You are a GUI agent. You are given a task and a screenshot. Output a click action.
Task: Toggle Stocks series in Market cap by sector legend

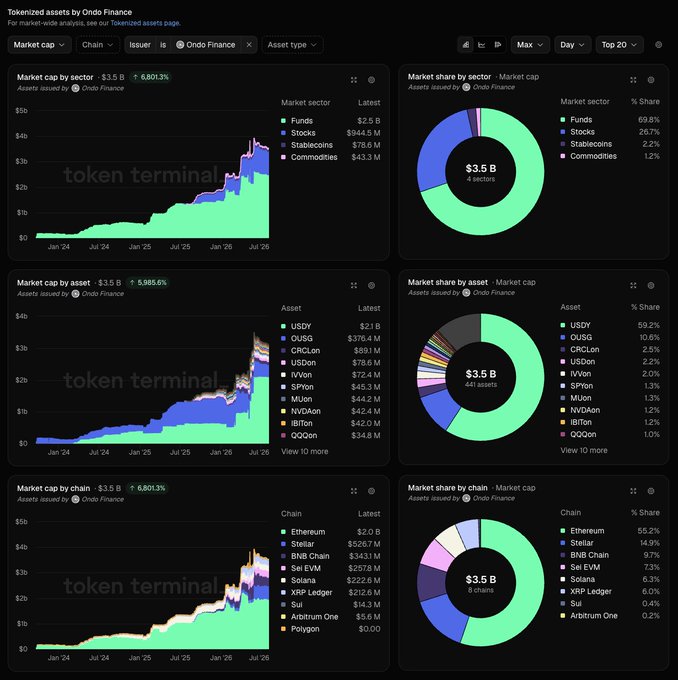point(331,133)
